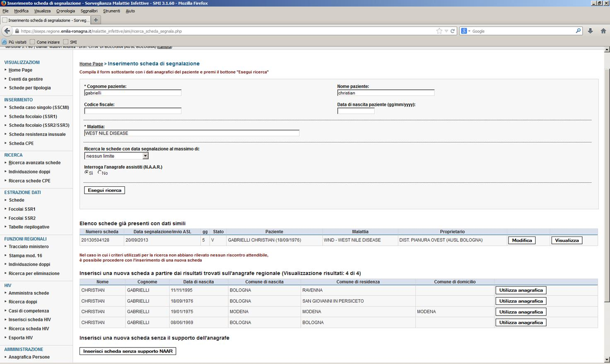This screenshot has width=610, height=364.
Task: Open Amministra schede
Action: (x=29, y=293)
